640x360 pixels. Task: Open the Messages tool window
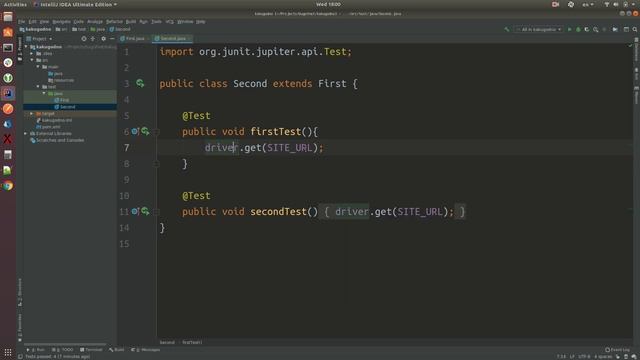click(145, 350)
